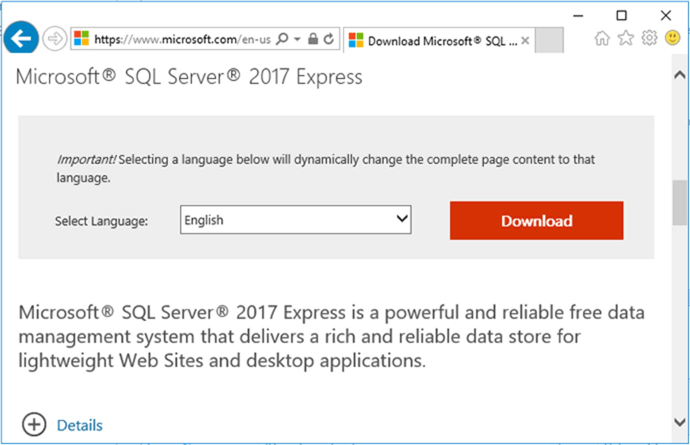Image resolution: width=690 pixels, height=445 pixels.
Task: Close the Download Microsoft SQL tab
Action: pyautogui.click(x=526, y=41)
